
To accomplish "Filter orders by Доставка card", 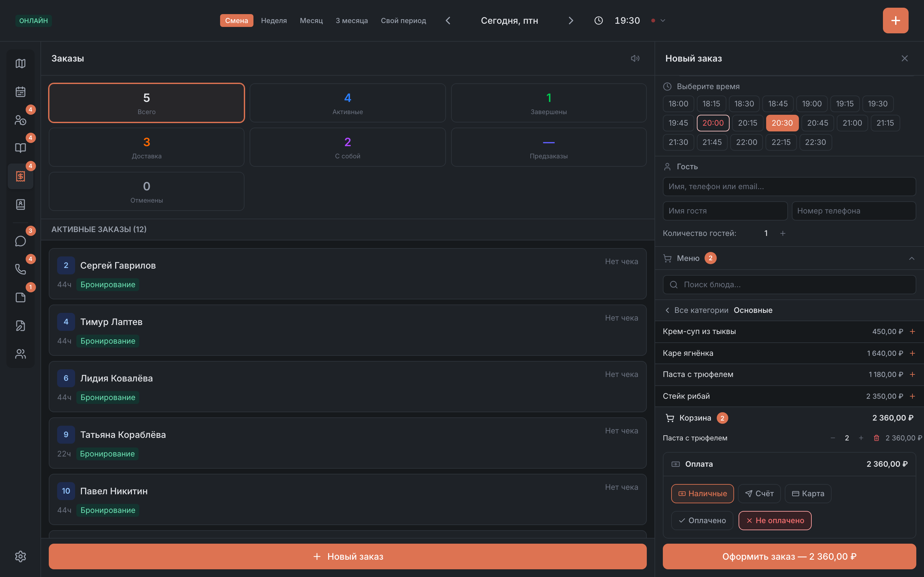I will (x=147, y=147).
